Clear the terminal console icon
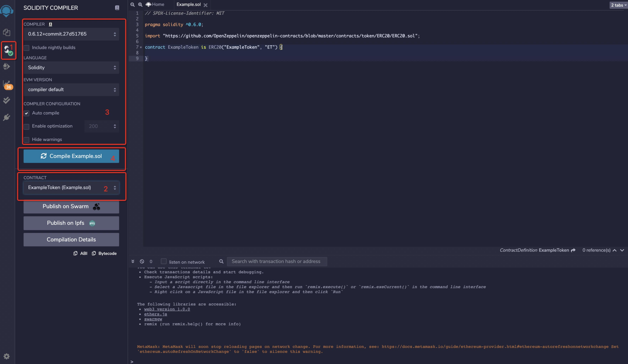Image resolution: width=628 pixels, height=364 pixels. click(x=142, y=261)
